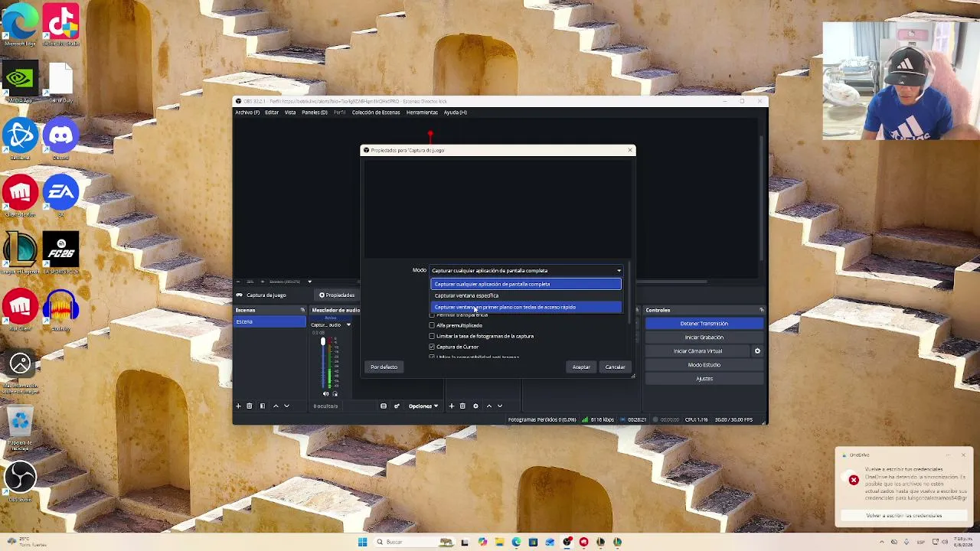The width and height of the screenshot is (980, 551).
Task: Launch Discord from the desktop
Action: pyautogui.click(x=60, y=139)
